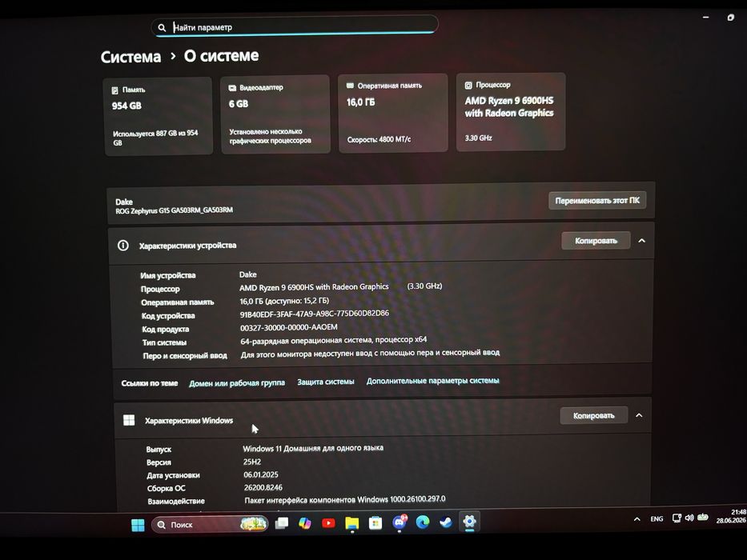Click the Оперативная память card icon
Image resolution: width=747 pixels, height=560 pixels.
[x=350, y=86]
